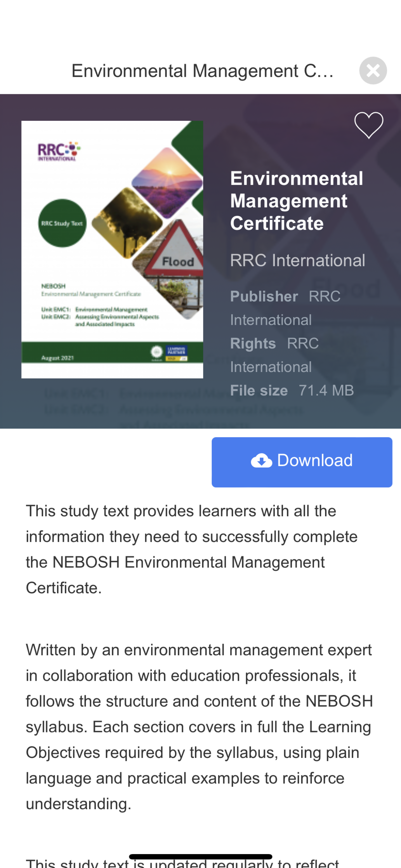The height and width of the screenshot is (868, 401).
Task: Tap the 'RRC International' author line
Action: point(298,261)
